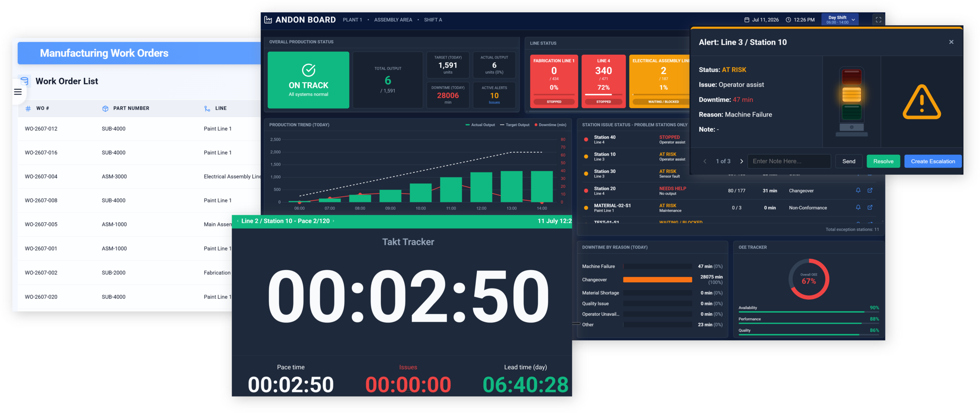Click the Station 30 Line 3 row

tap(635, 174)
